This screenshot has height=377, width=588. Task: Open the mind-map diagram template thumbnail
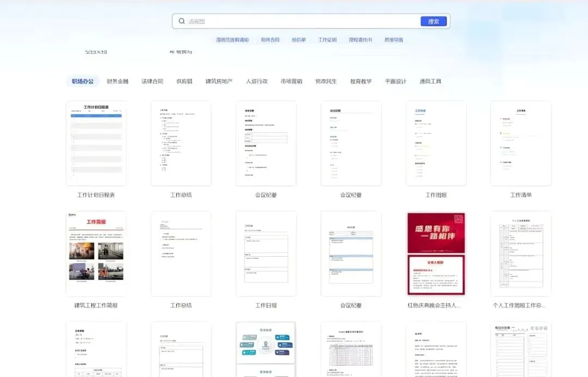pos(266,349)
